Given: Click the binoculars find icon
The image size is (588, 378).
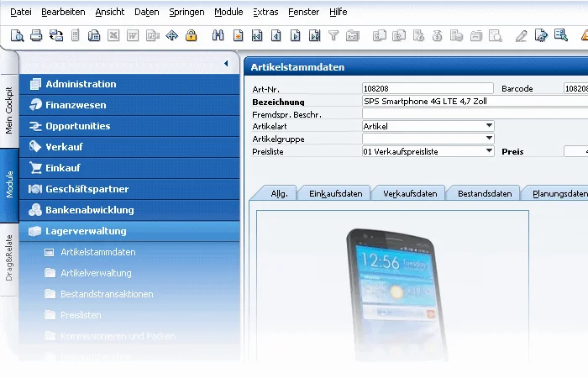Looking at the screenshot, I should click(x=218, y=35).
